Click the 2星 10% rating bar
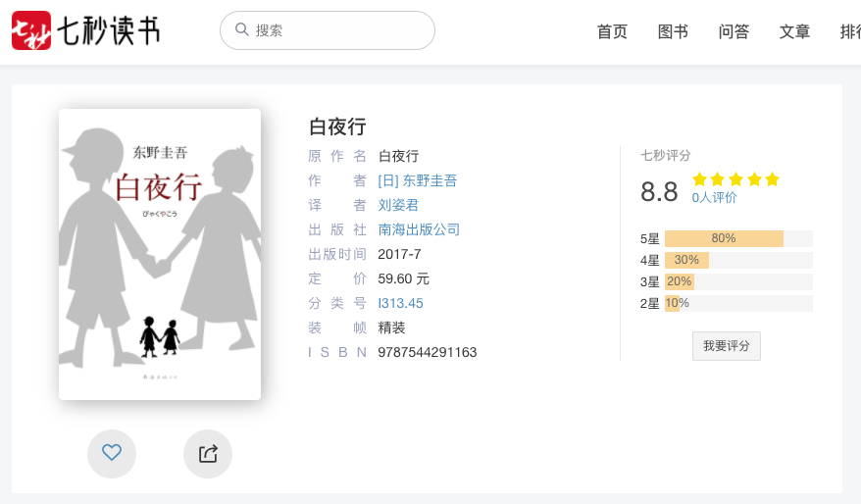 pyautogui.click(x=738, y=303)
